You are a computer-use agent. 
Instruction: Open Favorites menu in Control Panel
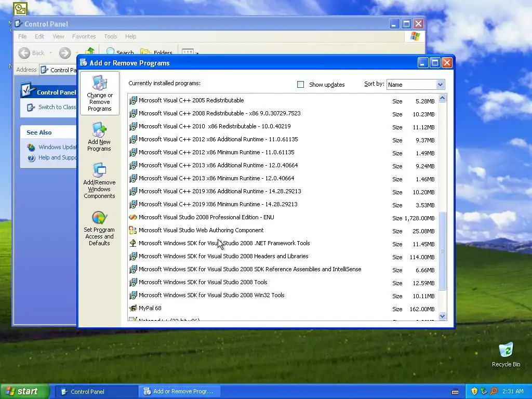click(84, 36)
